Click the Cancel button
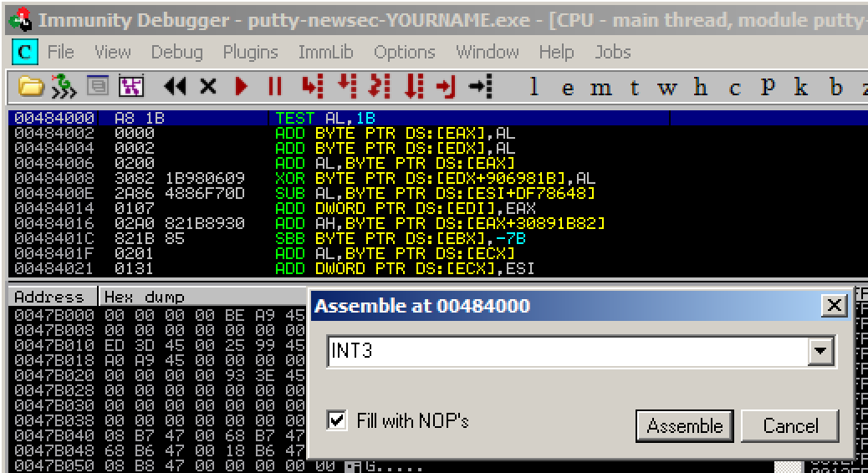Screen dimensions: 868x473 click(790, 426)
